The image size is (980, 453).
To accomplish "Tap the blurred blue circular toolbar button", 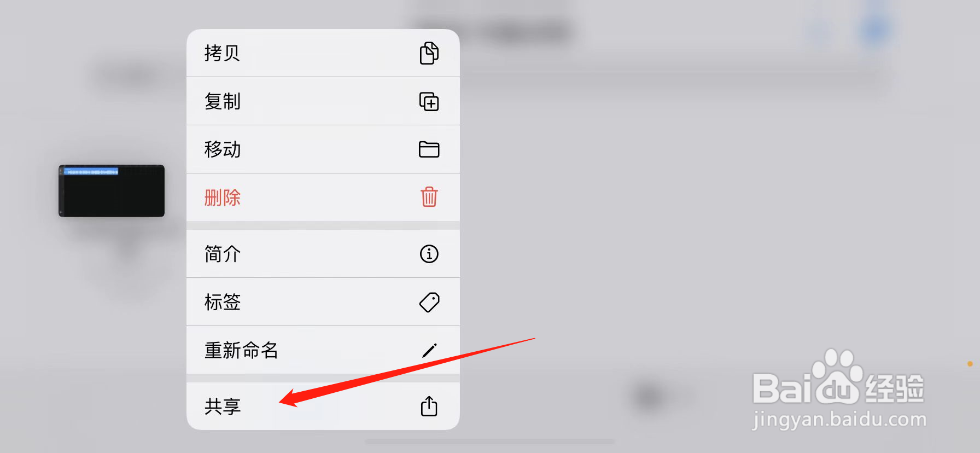I will (875, 28).
